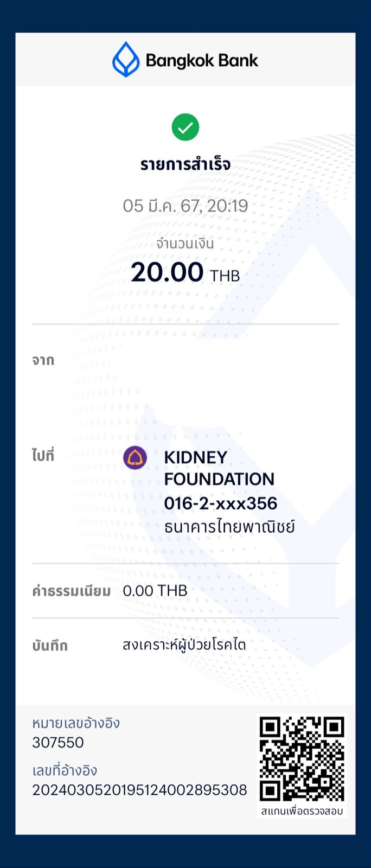Click transaction reference 2024030520195124002895308
The height and width of the screenshot is (868, 371).
pyautogui.click(x=139, y=790)
